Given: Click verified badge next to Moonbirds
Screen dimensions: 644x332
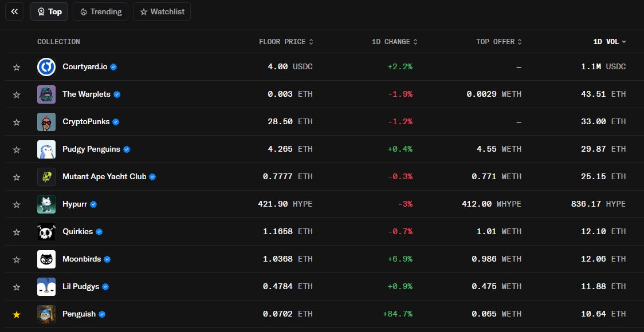Looking at the screenshot, I should 107,259.
